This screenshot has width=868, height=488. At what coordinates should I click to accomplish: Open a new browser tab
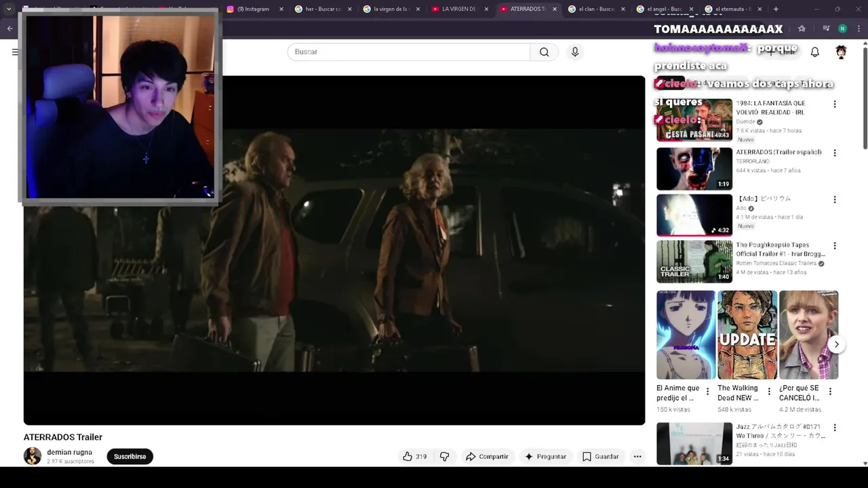pos(776,9)
